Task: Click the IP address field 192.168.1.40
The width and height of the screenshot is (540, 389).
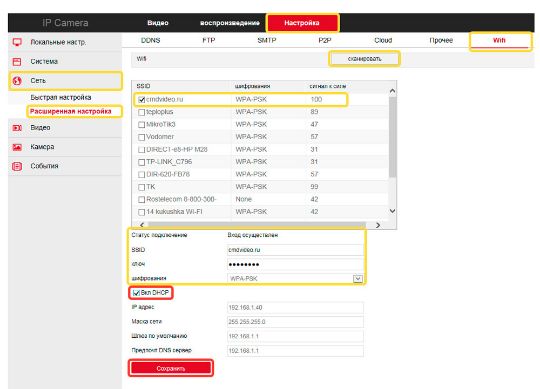Action: point(295,307)
